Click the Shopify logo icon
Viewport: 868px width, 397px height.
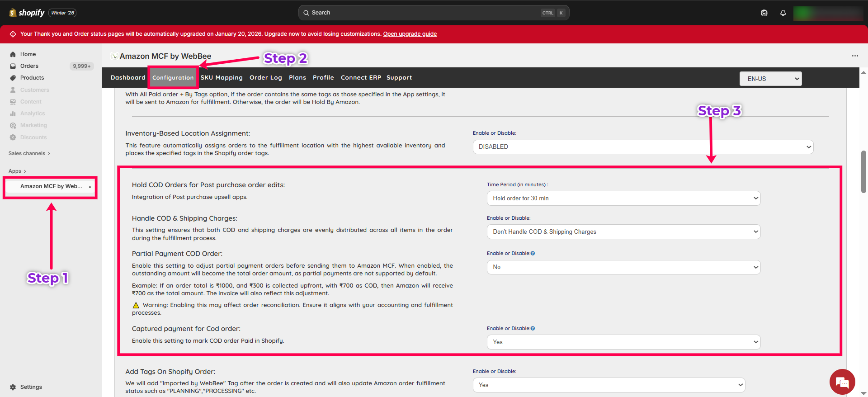click(x=13, y=13)
